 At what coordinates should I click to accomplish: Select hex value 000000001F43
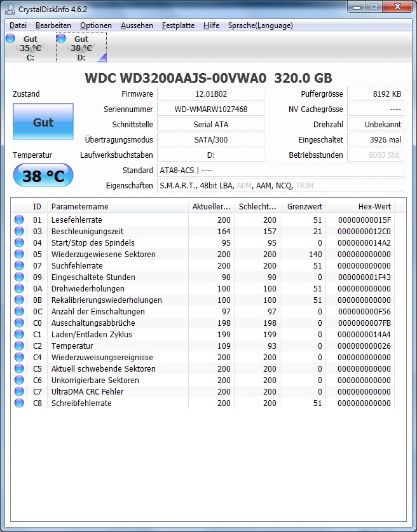[x=364, y=277]
